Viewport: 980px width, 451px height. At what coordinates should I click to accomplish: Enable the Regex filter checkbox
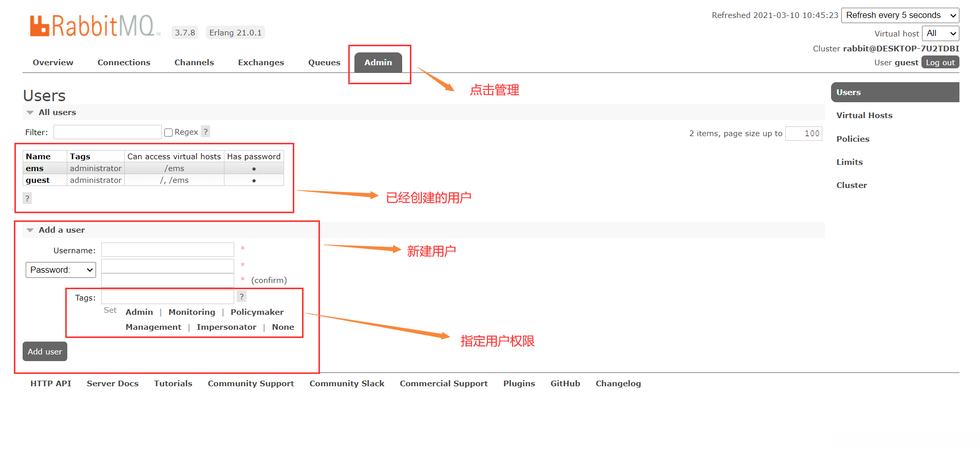pyautogui.click(x=168, y=133)
